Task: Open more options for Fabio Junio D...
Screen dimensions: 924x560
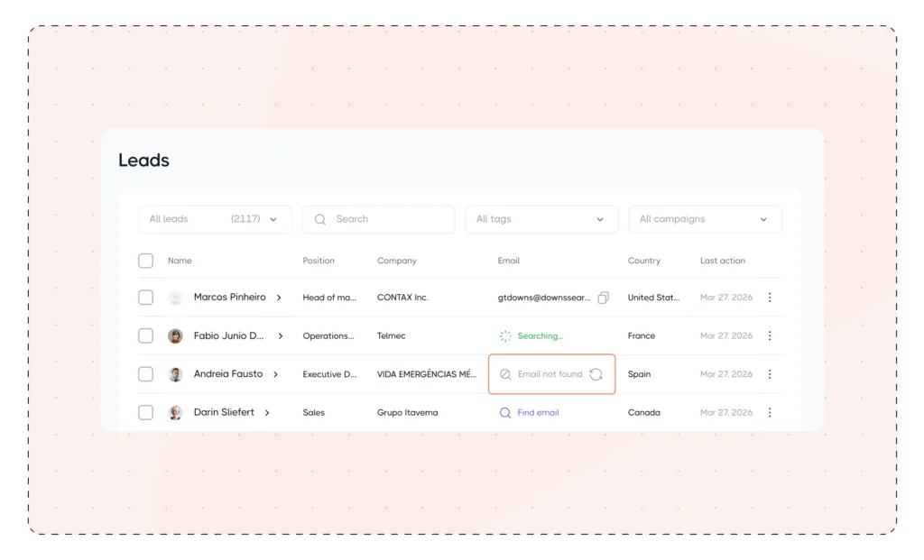Action: (x=770, y=335)
